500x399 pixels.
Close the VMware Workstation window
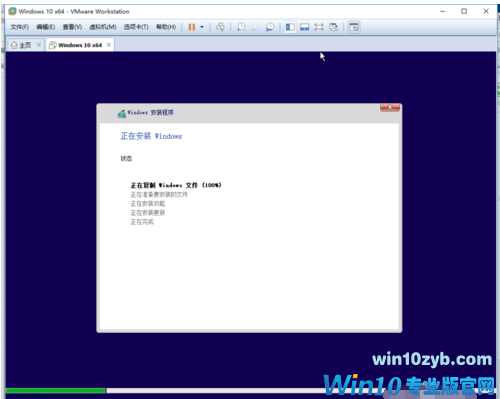click(486, 11)
